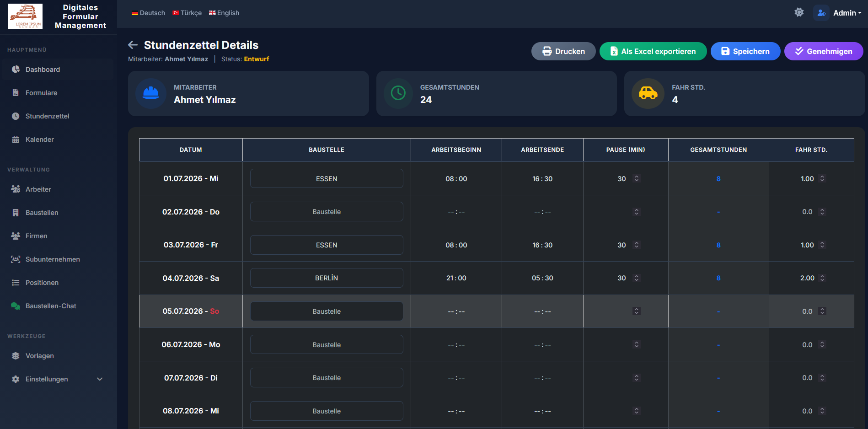Click Arbeitsbeginn time 08:00 for 01.07.2026

456,178
